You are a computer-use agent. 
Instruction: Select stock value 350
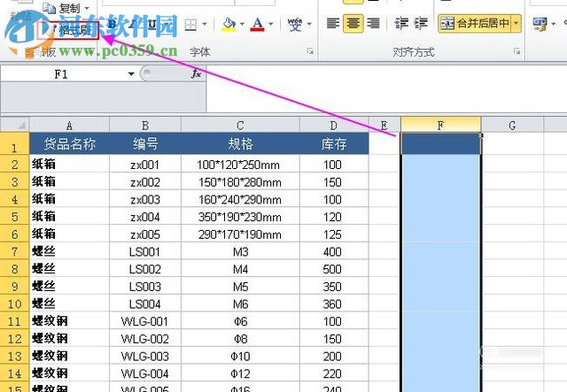coord(334,286)
